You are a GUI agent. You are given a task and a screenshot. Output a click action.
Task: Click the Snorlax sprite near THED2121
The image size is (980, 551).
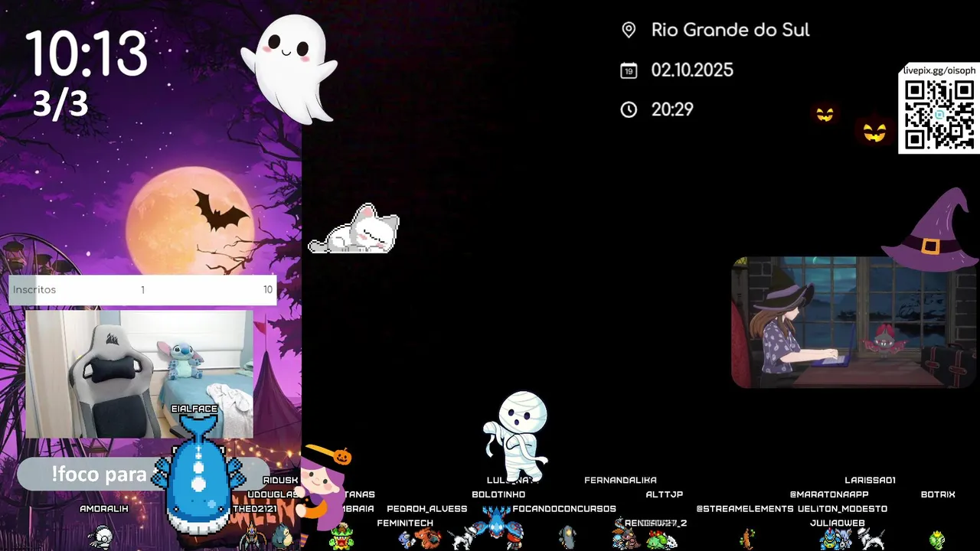point(283,536)
